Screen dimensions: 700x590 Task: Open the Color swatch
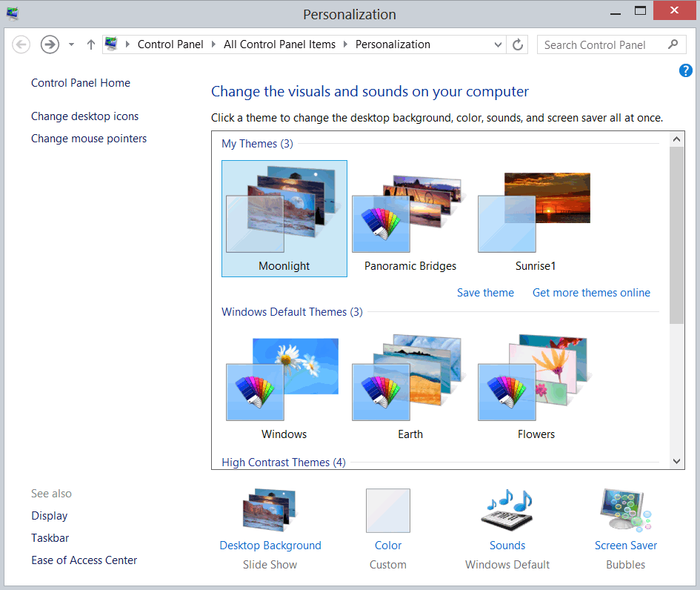pyautogui.click(x=388, y=511)
